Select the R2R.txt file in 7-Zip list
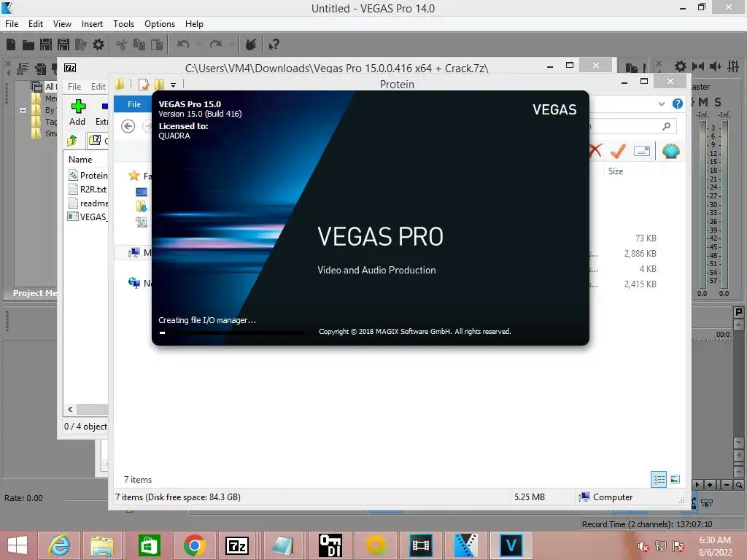This screenshot has width=747, height=560. [88, 189]
